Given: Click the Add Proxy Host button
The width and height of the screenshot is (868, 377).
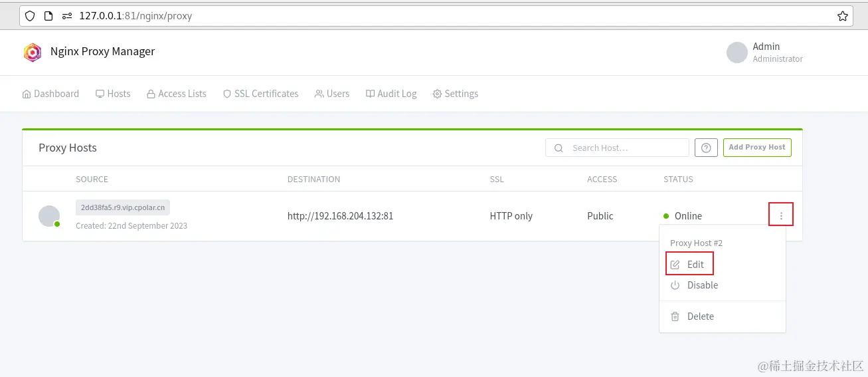Looking at the screenshot, I should (756, 148).
